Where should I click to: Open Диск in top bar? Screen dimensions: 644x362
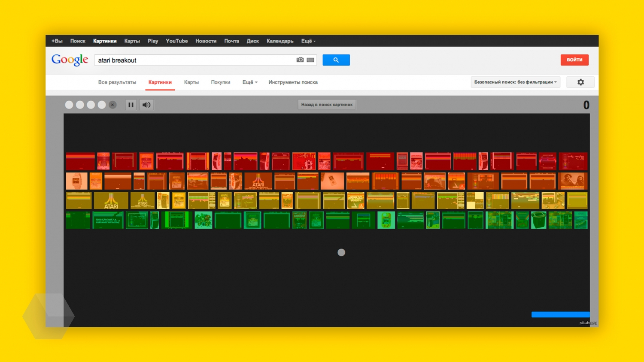(x=252, y=41)
